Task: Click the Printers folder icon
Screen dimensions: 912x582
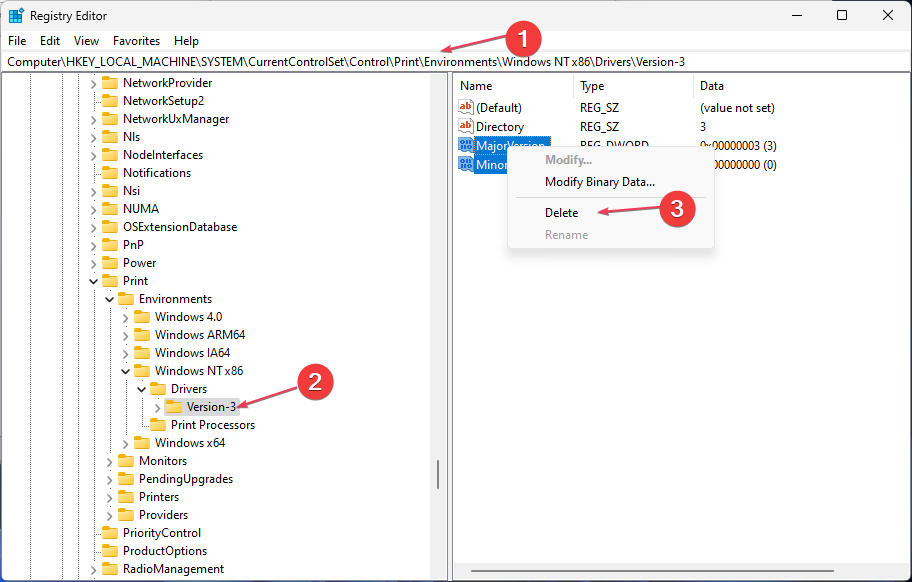Action: pos(126,497)
